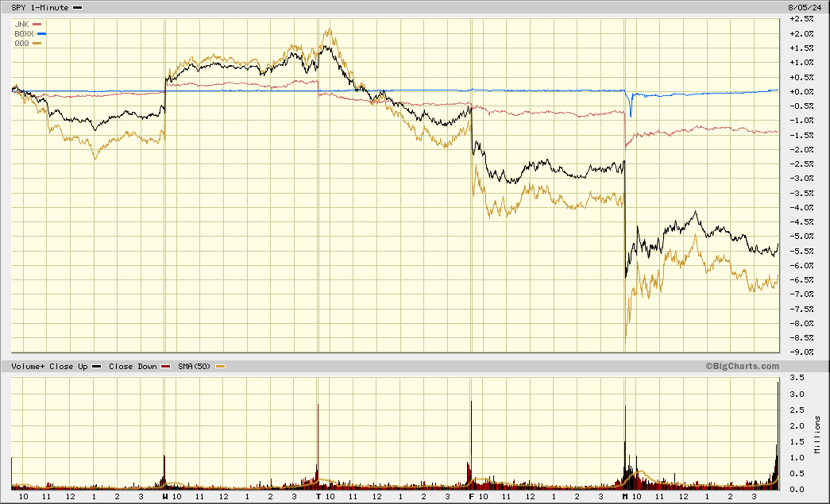Click the gold QQQ legend swatch
This screenshot has width=830, height=504.
coord(37,44)
